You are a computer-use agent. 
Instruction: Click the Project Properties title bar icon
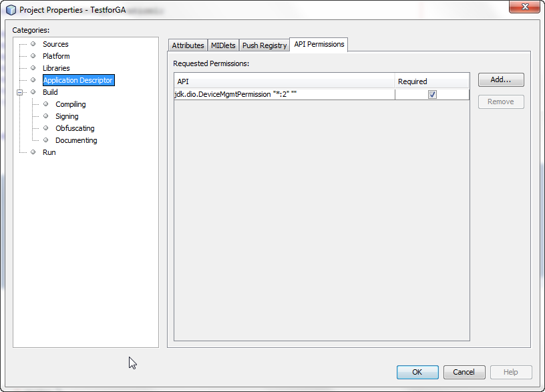[11, 10]
